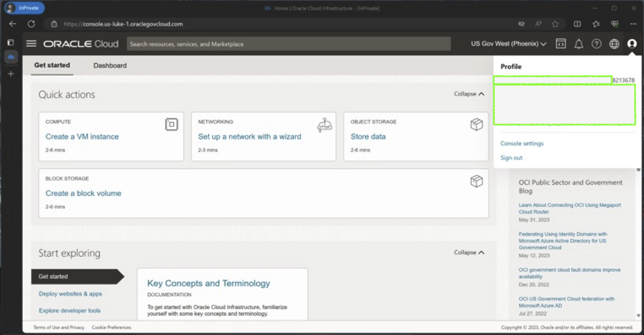Open the browser split screen icon
This screenshot has height=335, width=644.
pos(577,24)
